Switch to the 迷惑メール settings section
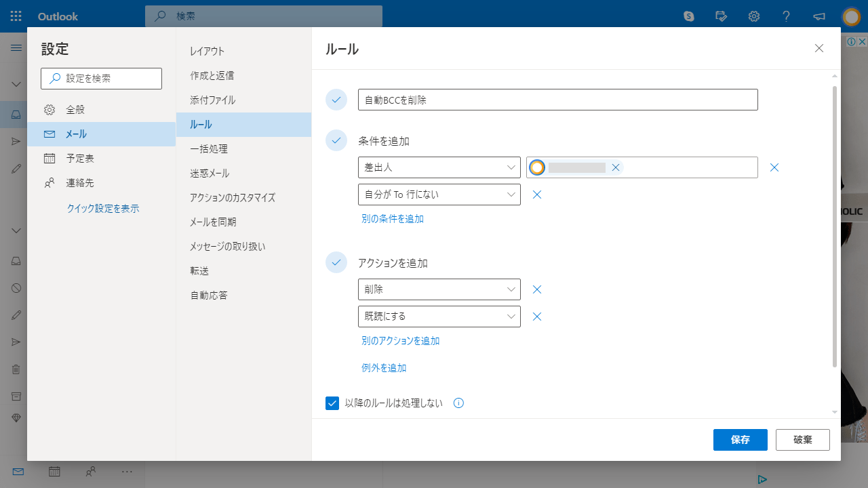868x488 pixels. [208, 173]
